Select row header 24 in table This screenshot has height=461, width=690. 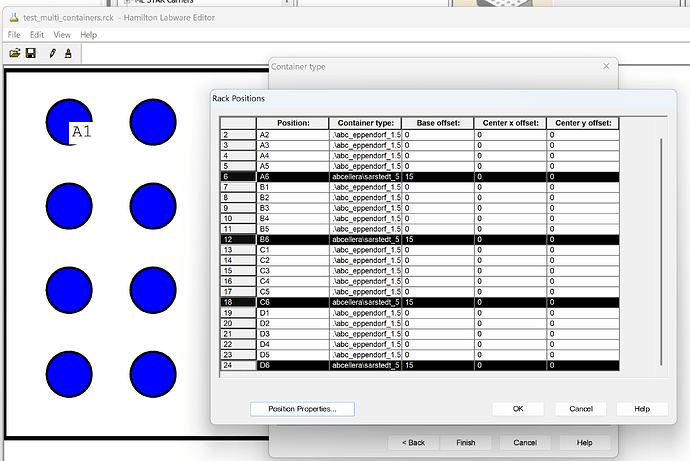tap(238, 366)
